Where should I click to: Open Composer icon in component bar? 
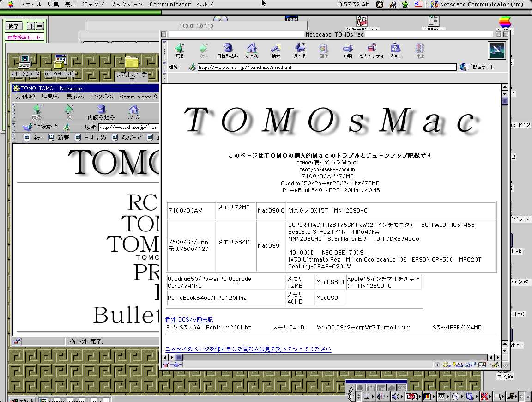click(x=495, y=365)
